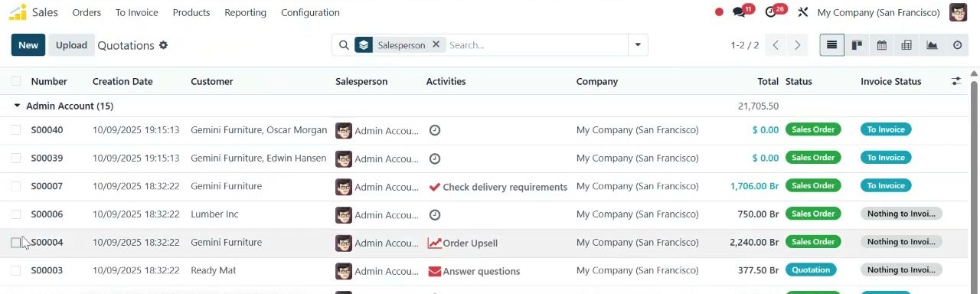
Task: Click the Salesperson facet label in search
Action: click(x=401, y=45)
